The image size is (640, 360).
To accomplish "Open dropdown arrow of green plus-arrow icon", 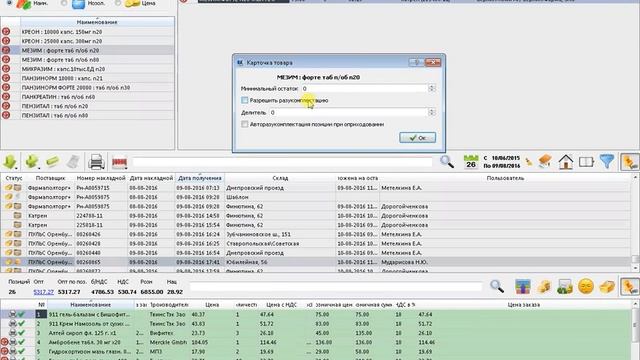I will tap(38, 167).
